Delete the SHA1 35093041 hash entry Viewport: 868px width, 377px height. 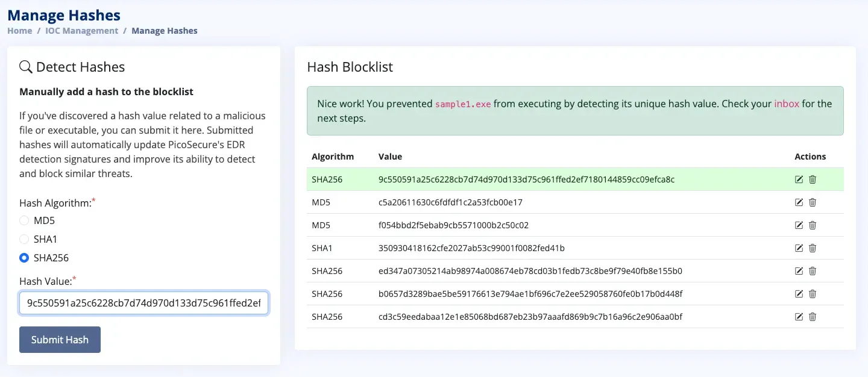[813, 248]
